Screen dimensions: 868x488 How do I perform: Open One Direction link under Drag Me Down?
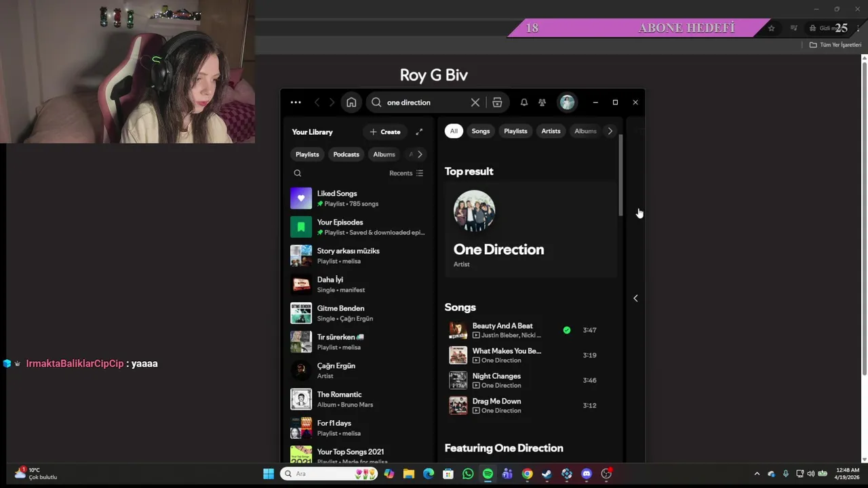tap(501, 410)
